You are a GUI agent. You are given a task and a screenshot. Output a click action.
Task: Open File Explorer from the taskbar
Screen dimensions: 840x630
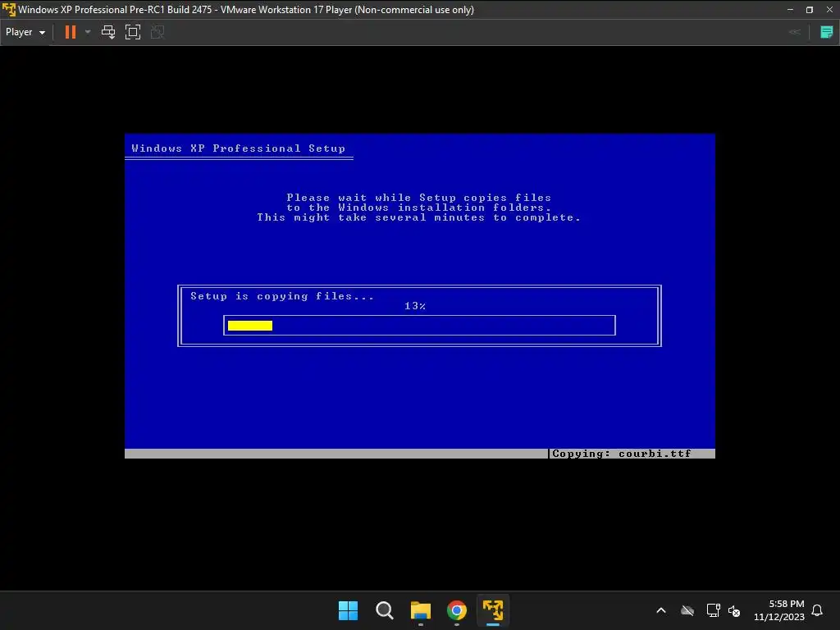pyautogui.click(x=421, y=610)
